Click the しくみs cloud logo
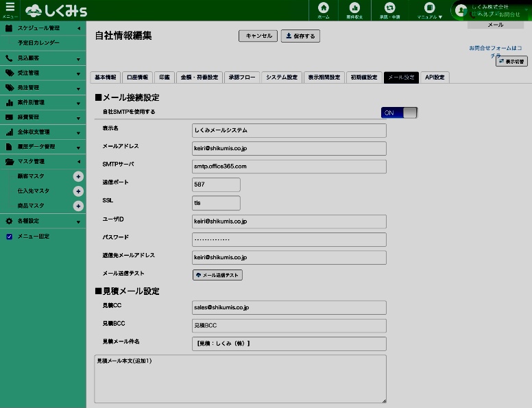The width and height of the screenshot is (532, 408). pyautogui.click(x=56, y=10)
